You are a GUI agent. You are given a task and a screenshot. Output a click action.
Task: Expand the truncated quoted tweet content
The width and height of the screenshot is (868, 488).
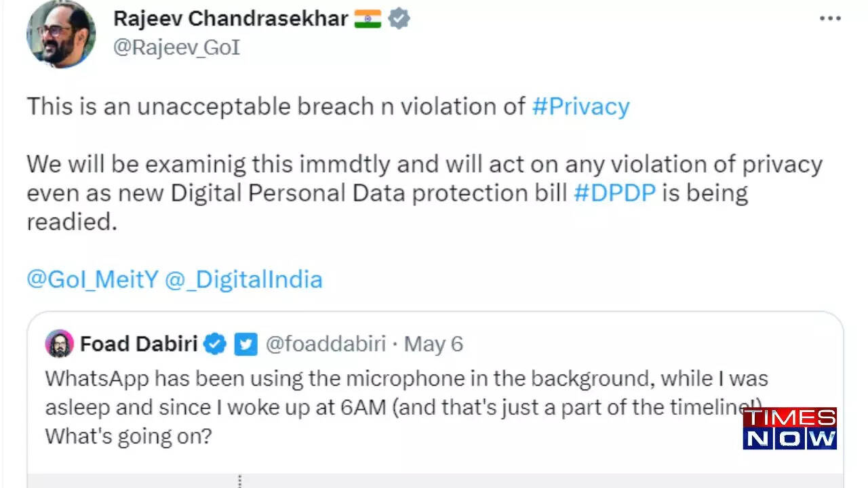tap(239, 483)
